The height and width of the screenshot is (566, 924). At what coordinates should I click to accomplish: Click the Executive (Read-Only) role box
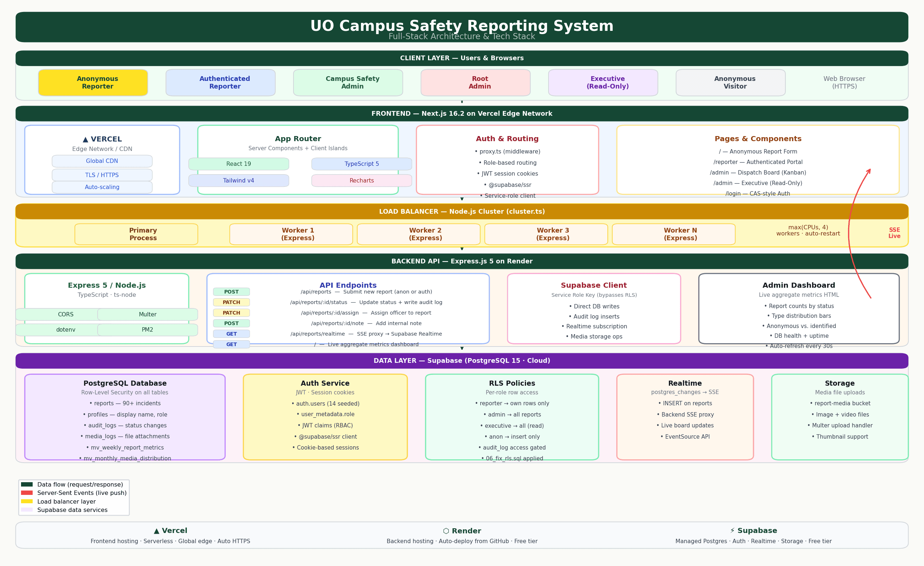pyautogui.click(x=603, y=82)
